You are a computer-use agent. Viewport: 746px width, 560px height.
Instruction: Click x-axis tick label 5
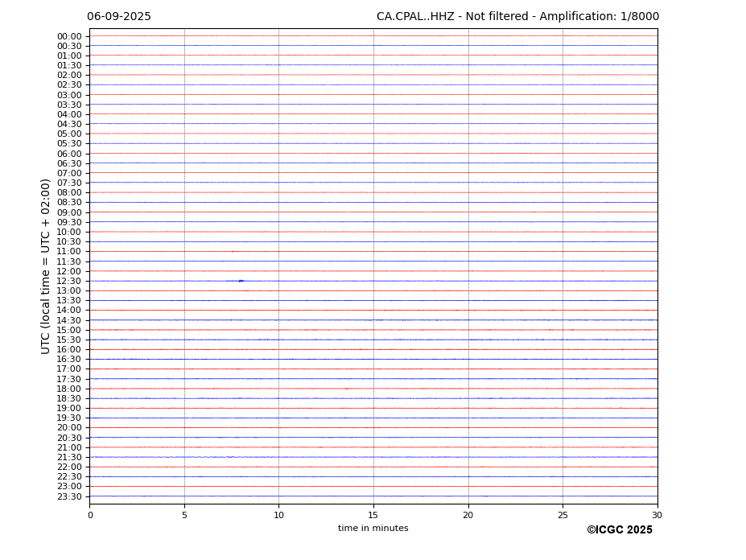pos(184,515)
